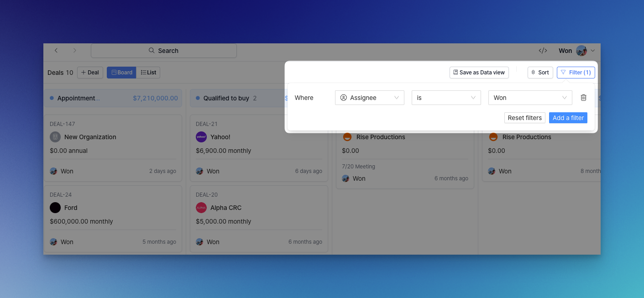The width and height of the screenshot is (644, 298).
Task: Open the DEAL-147 card ID
Action: (63, 124)
